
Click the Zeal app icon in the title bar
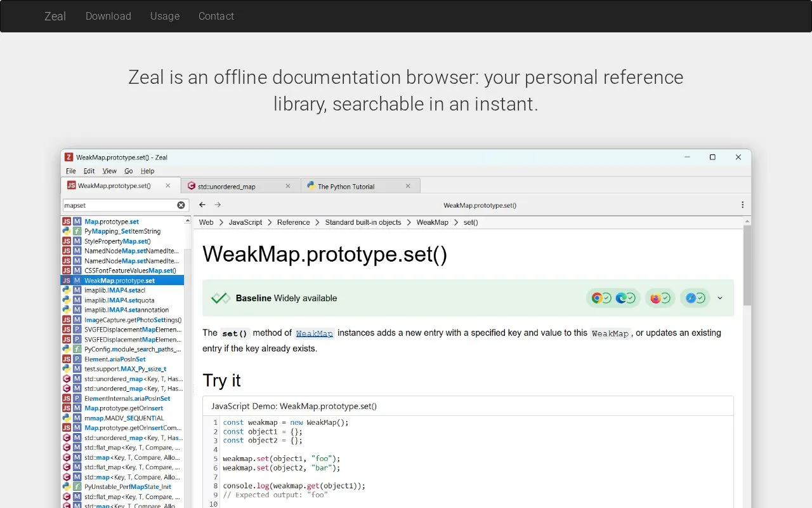tap(69, 157)
